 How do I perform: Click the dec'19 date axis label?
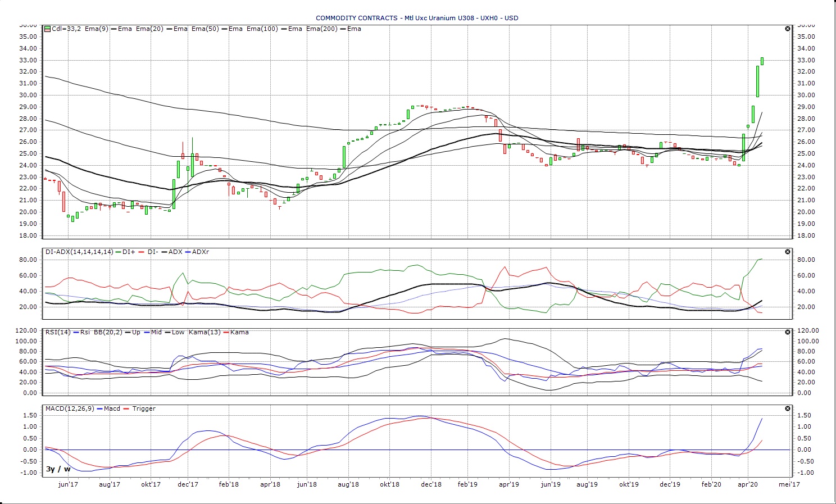[x=670, y=484]
